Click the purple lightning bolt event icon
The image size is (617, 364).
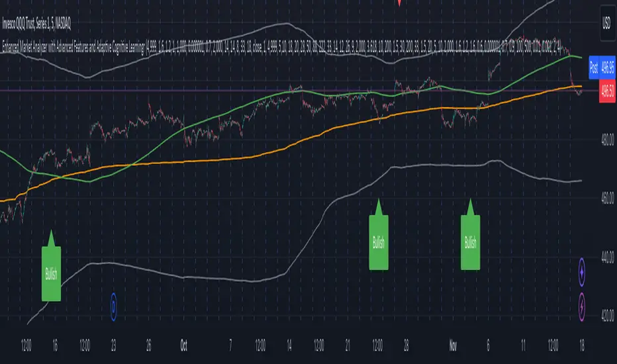[582, 306]
